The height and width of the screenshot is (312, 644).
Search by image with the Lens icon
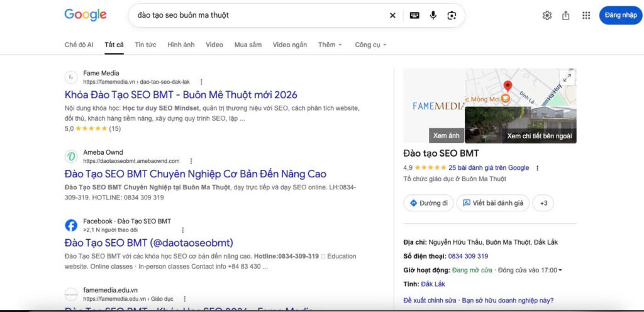tap(452, 16)
